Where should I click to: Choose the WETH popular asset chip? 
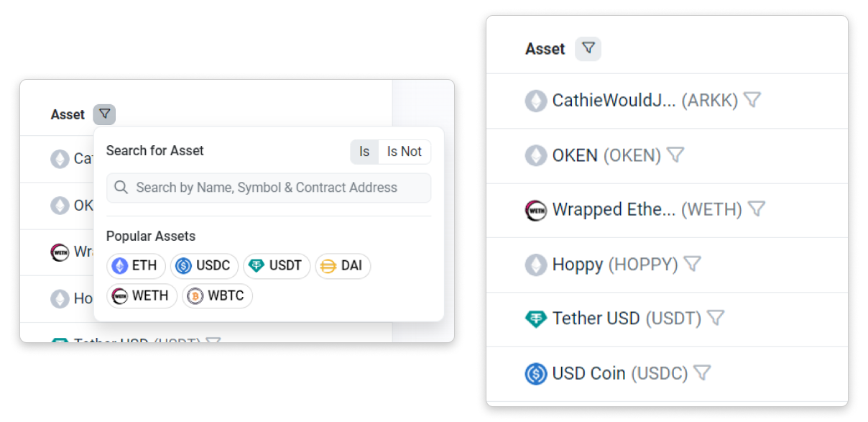(142, 296)
